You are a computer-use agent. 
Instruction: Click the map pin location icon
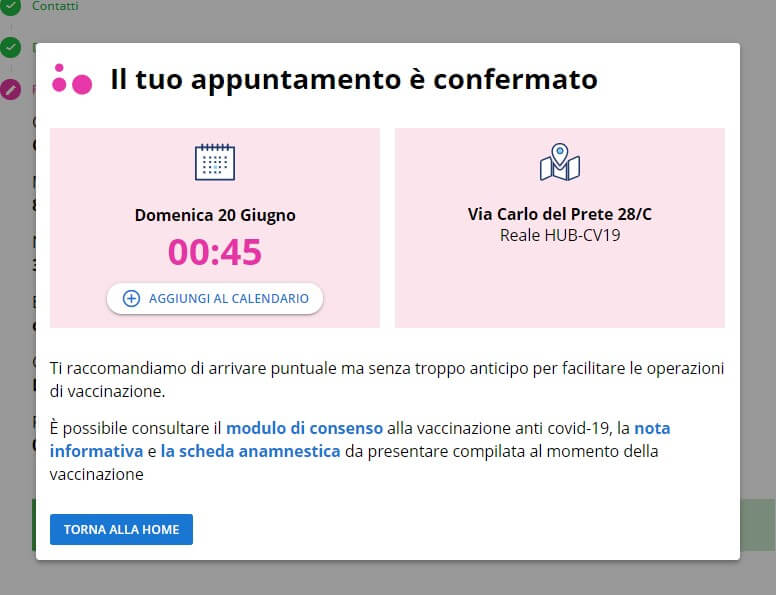tap(560, 162)
